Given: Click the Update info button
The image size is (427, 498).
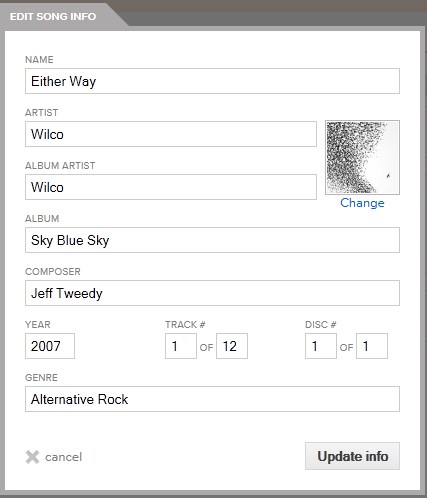Looking at the screenshot, I should click(x=352, y=456).
